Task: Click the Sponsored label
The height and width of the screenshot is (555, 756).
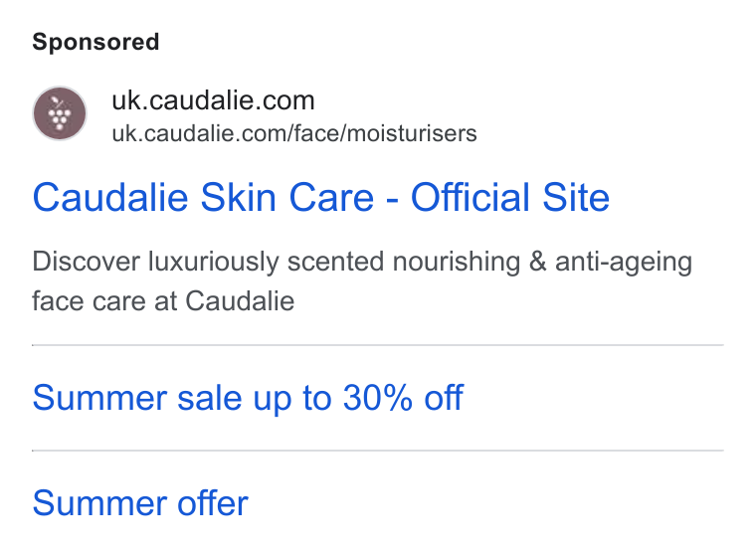Action: [95, 42]
